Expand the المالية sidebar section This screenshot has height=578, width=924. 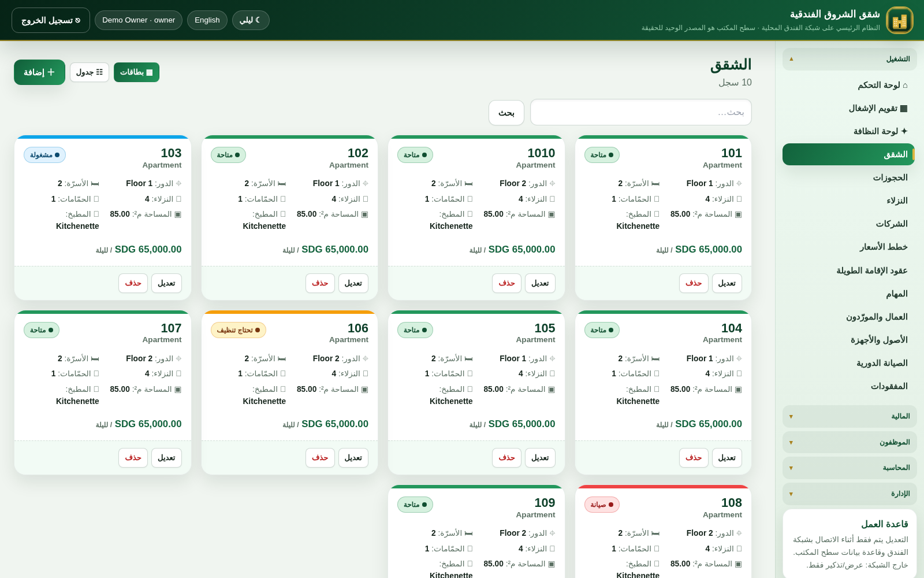[850, 416]
